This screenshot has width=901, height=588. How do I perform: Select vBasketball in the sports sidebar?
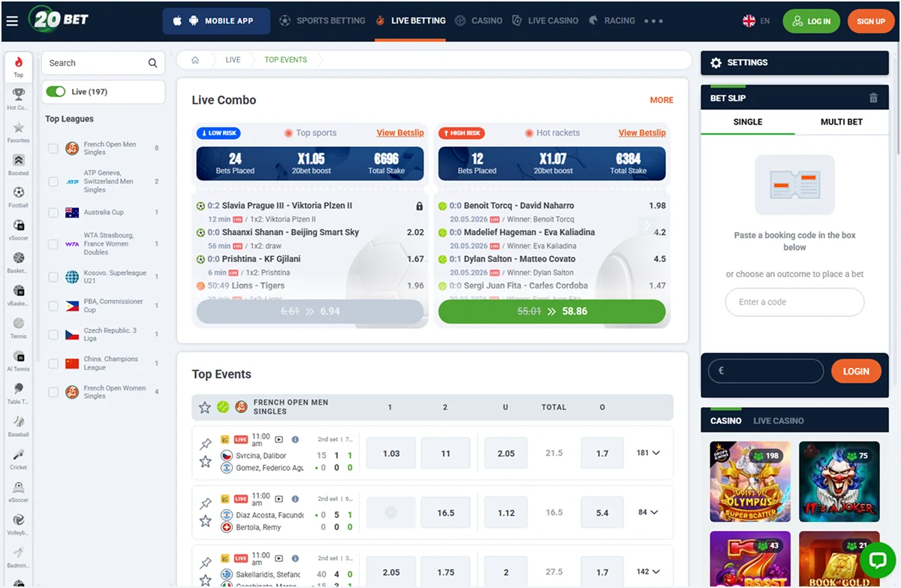(18, 294)
